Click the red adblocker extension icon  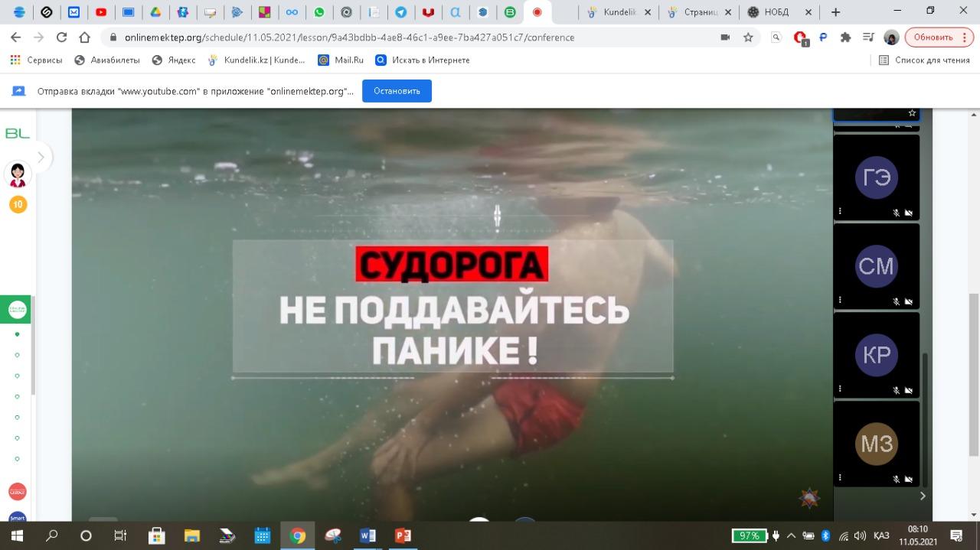(800, 37)
